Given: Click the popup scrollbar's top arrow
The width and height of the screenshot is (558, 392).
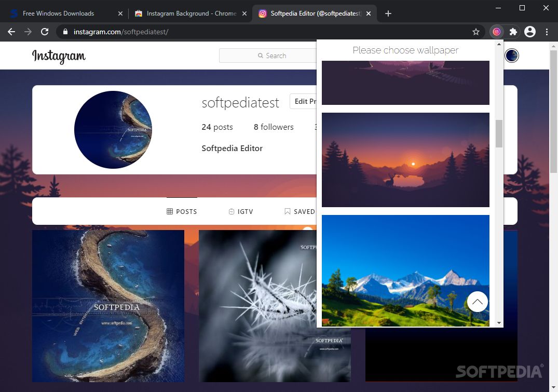Looking at the screenshot, I should (x=499, y=44).
